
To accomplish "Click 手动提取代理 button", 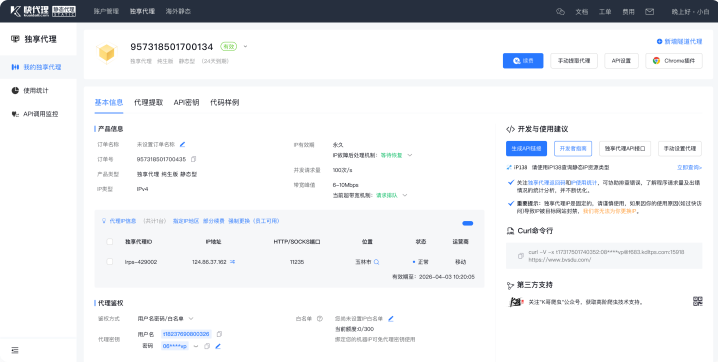I will point(574,61).
